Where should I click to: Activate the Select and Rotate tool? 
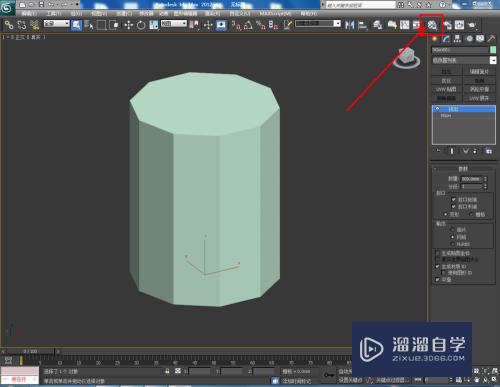[141, 25]
